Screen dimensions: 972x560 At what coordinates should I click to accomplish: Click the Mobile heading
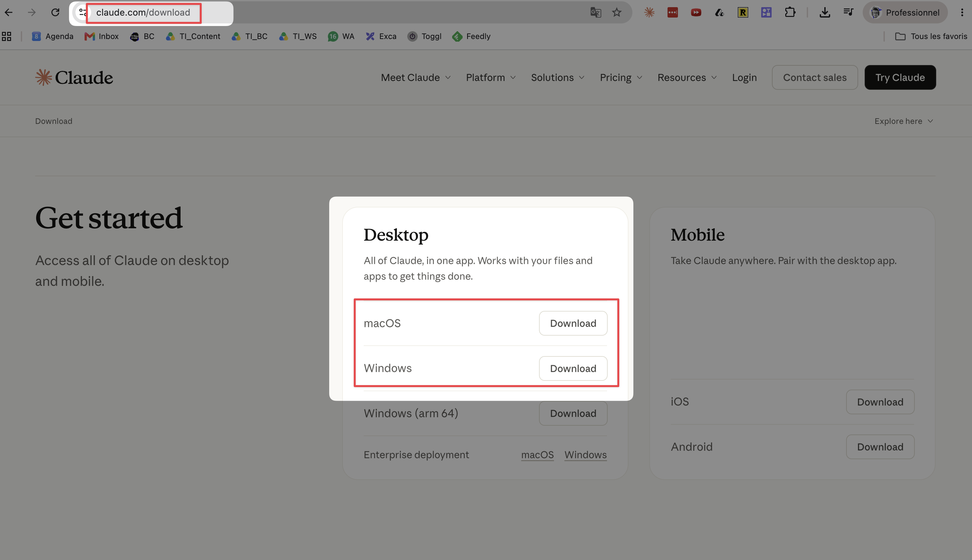(x=697, y=235)
